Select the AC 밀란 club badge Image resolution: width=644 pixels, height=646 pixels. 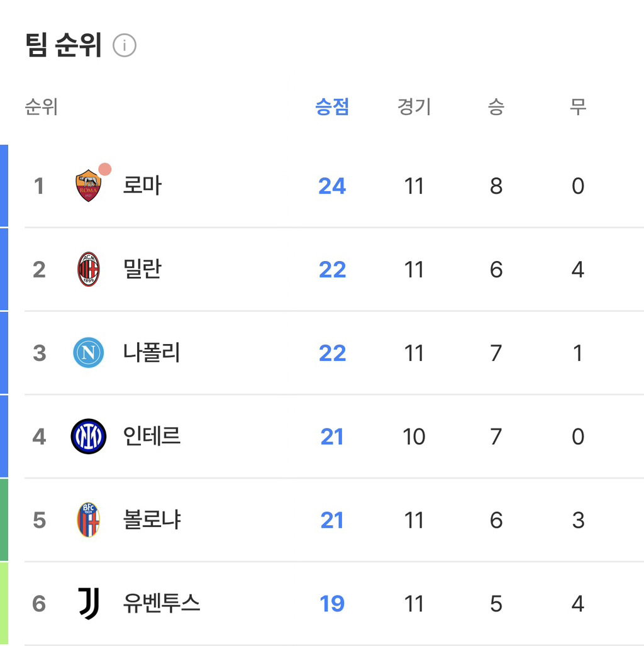click(89, 269)
